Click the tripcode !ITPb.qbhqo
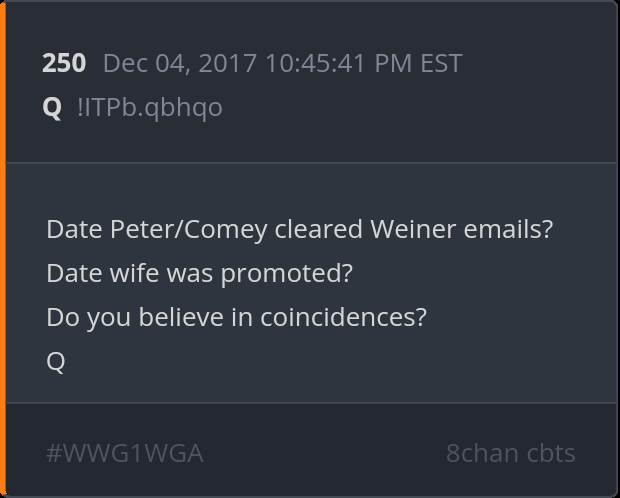 (x=150, y=107)
